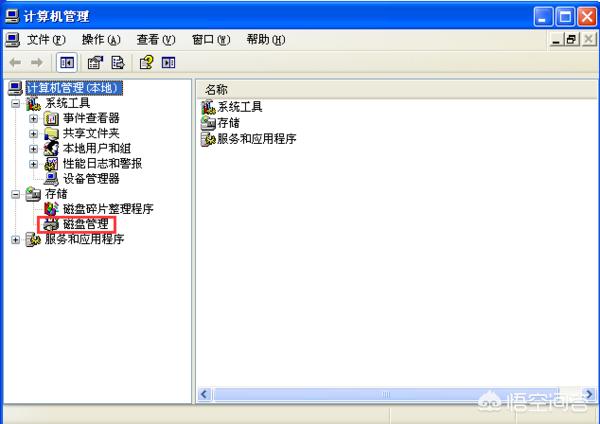Click the Forward arrow toolbar button
The image size is (600, 424).
point(37,62)
